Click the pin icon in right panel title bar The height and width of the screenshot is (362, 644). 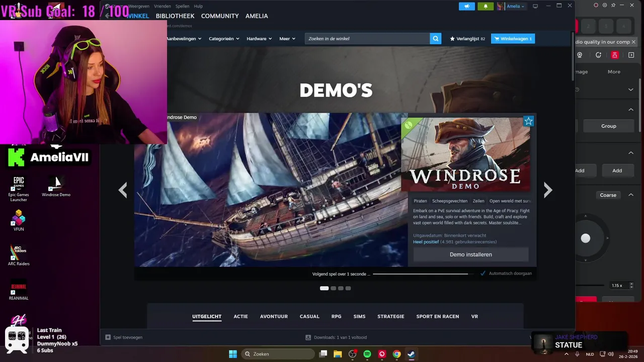pyautogui.click(x=613, y=5)
